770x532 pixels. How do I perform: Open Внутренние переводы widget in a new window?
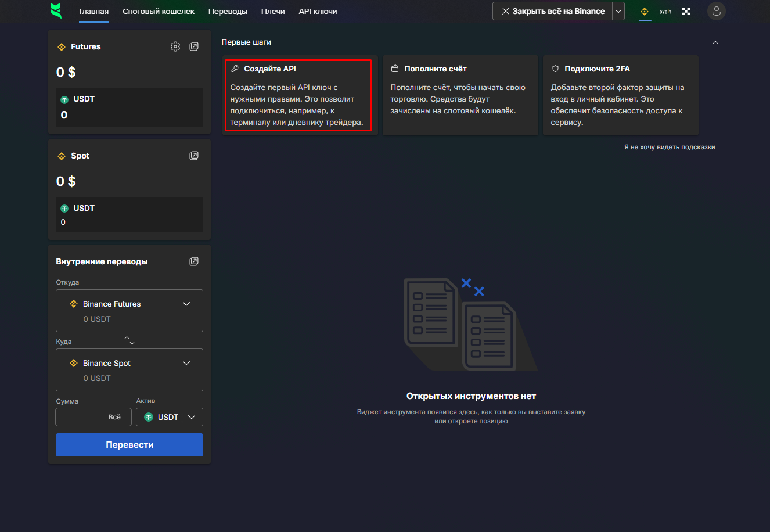pyautogui.click(x=194, y=261)
